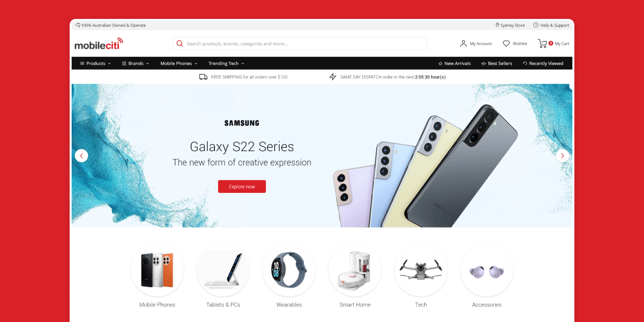Go to previous banner slide

[x=81, y=155]
